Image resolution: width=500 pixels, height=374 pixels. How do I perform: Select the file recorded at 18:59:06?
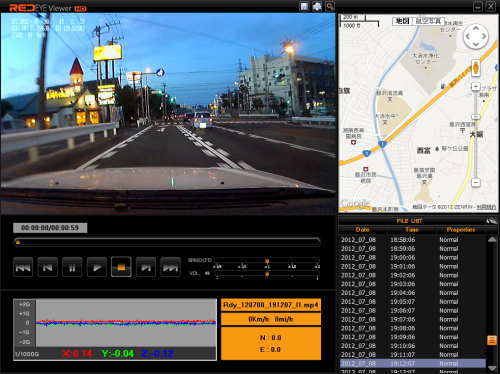pyautogui.click(x=413, y=249)
